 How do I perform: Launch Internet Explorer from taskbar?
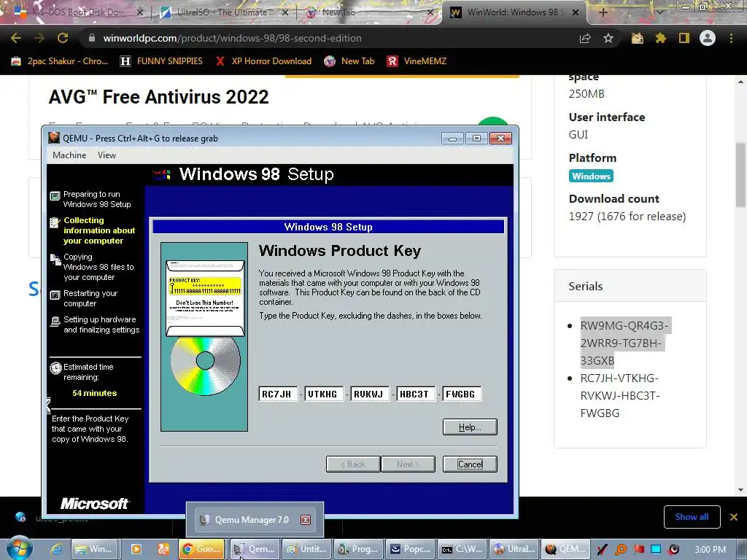(x=56, y=549)
